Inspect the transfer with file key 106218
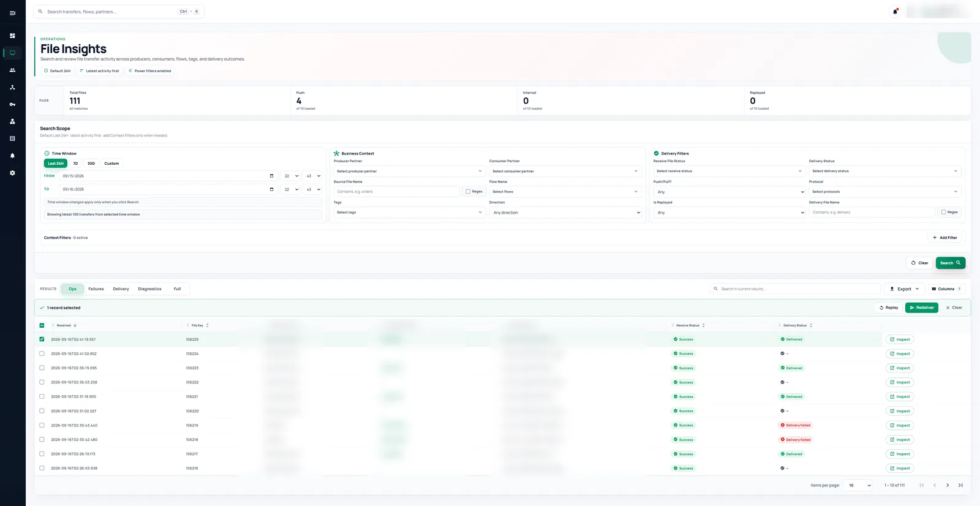 point(900,440)
